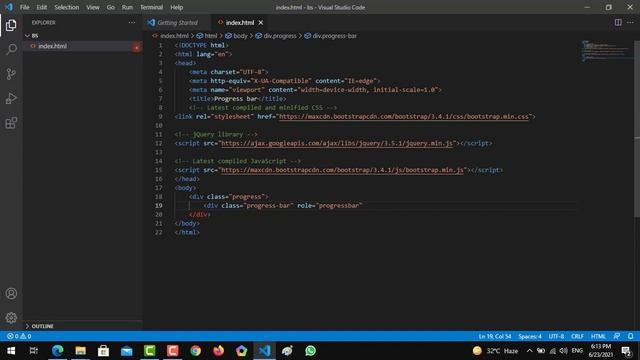Open editor more actions ellipsis
This screenshot has width=640, height=360.
(x=630, y=22)
